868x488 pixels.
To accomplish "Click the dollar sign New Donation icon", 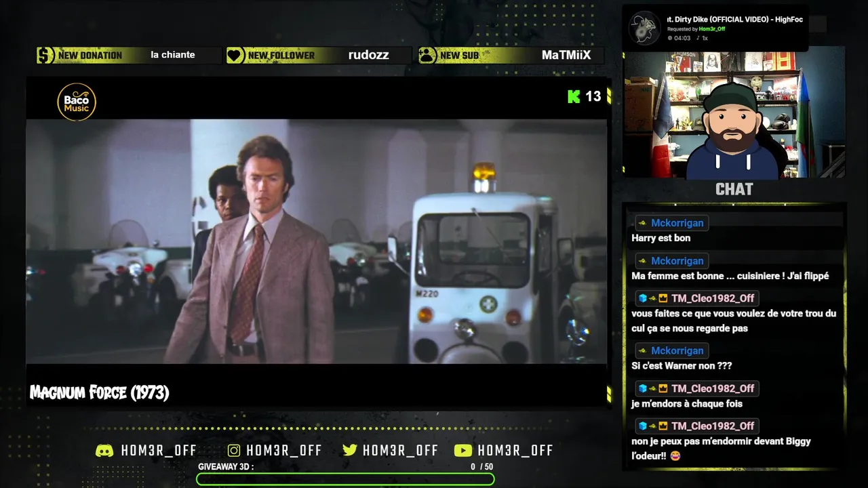I will 45,56.
